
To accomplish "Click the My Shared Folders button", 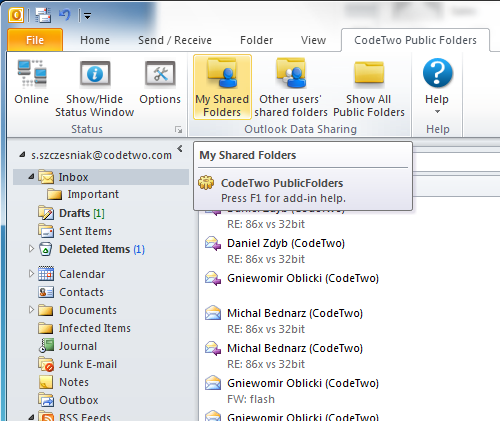I will [x=222, y=87].
